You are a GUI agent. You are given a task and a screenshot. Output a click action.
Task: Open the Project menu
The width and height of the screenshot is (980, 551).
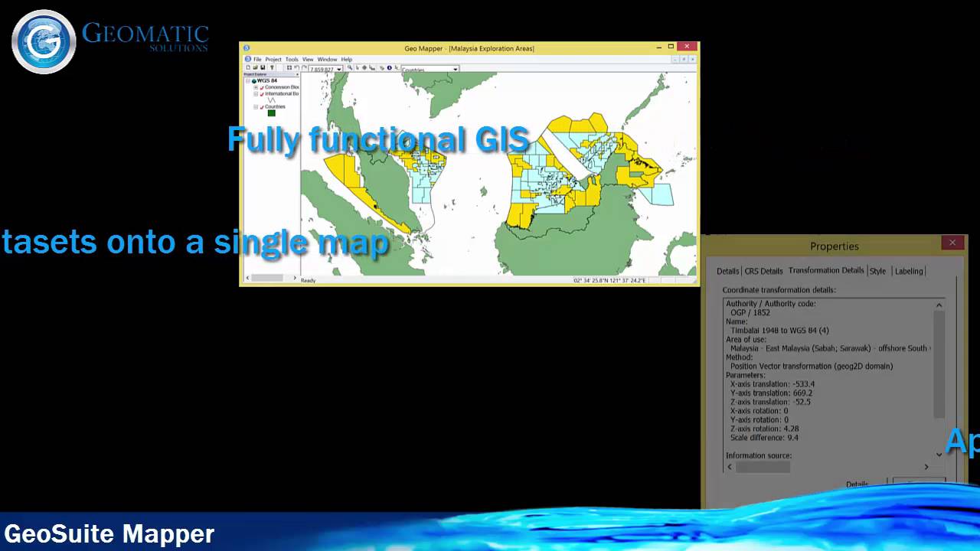click(273, 59)
